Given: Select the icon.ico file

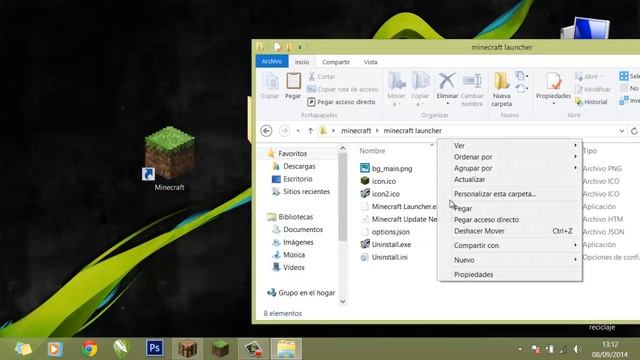Looking at the screenshot, I should pos(378,181).
